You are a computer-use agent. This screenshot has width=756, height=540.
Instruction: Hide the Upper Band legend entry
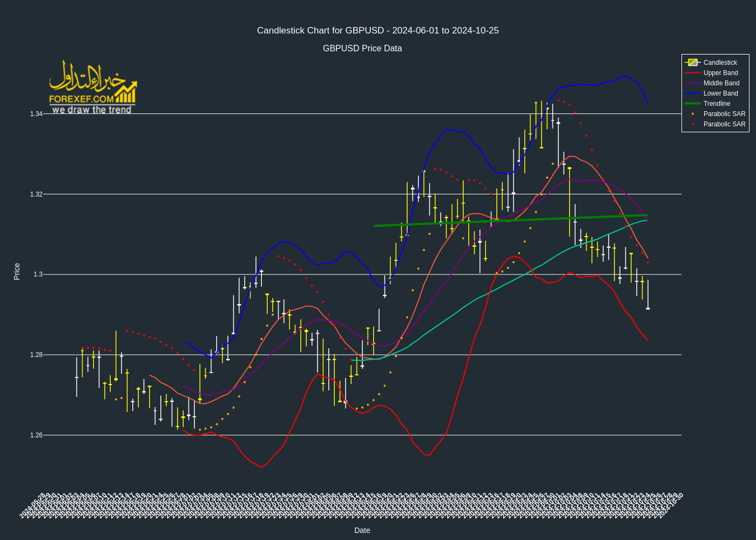pyautogui.click(x=715, y=73)
